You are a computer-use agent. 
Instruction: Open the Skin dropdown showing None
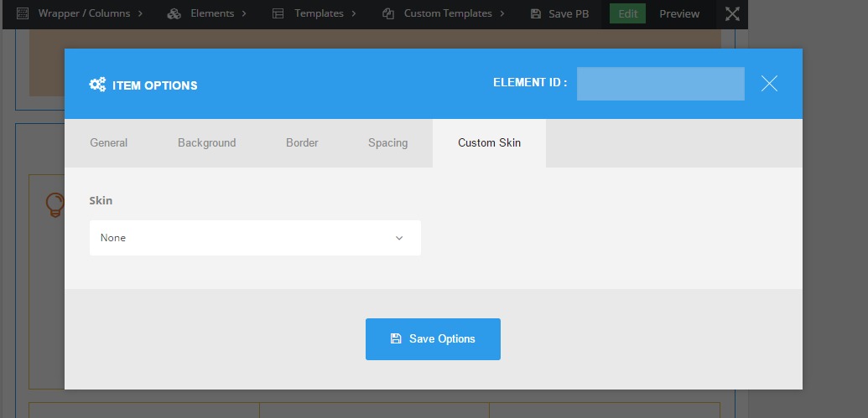[x=255, y=238]
